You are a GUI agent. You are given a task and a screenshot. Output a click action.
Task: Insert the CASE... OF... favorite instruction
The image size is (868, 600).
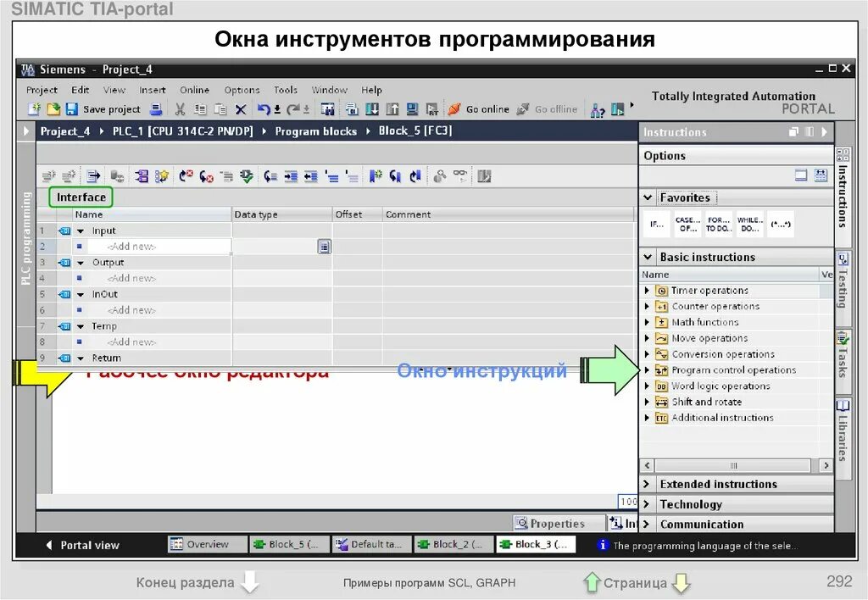pos(687,225)
